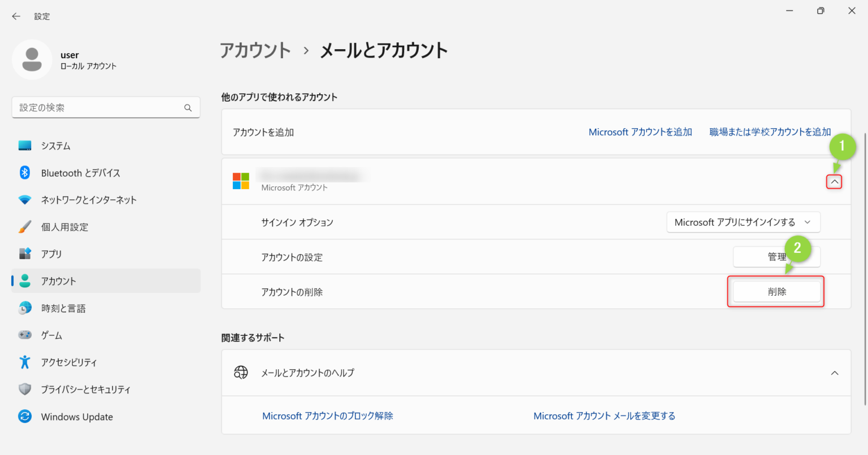
Task: Click the 設定の検索 search field
Action: 99,108
